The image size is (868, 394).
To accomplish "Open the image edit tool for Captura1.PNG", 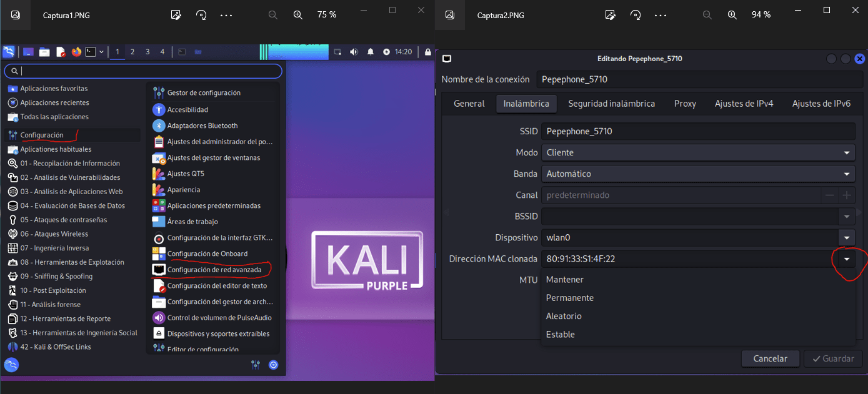I will (176, 14).
